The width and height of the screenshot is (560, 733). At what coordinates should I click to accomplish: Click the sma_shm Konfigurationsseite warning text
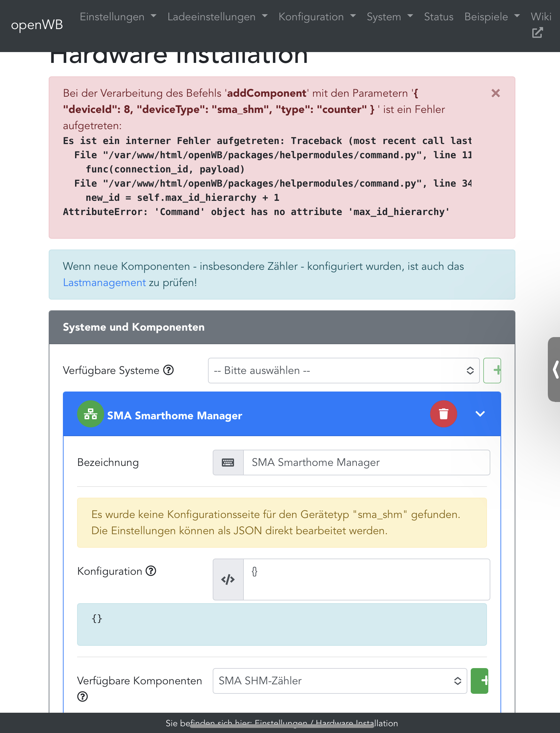[276, 522]
